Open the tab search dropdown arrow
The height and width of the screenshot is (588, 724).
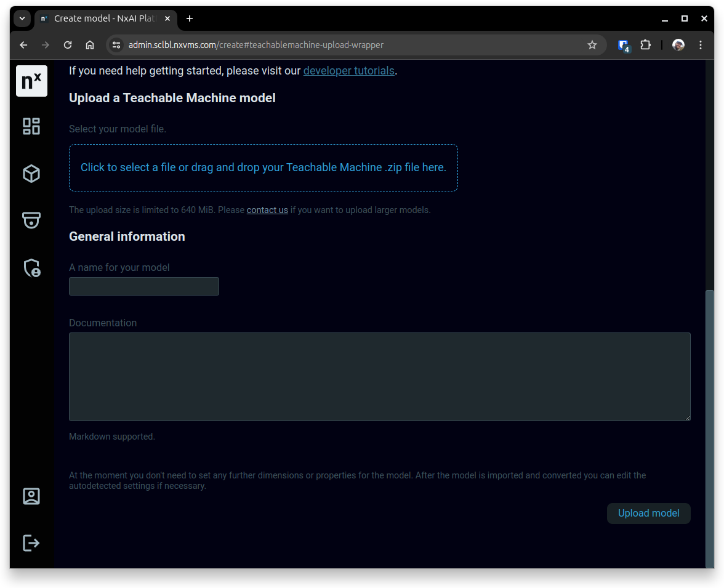pos(22,18)
